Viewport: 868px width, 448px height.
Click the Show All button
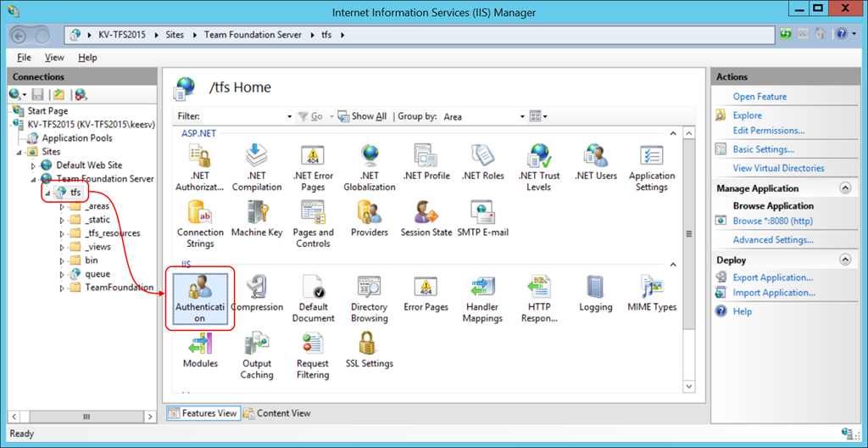362,116
